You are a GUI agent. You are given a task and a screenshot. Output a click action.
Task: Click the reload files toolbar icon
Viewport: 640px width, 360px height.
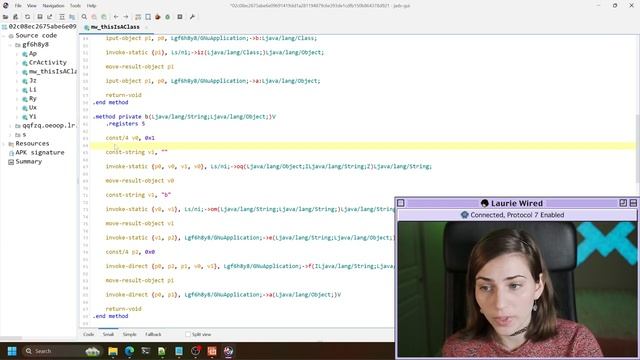27,17
